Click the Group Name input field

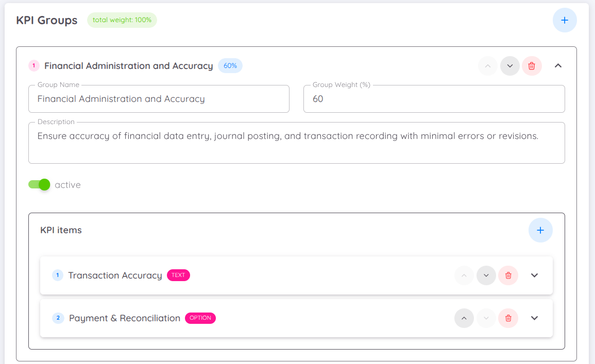[x=159, y=99]
